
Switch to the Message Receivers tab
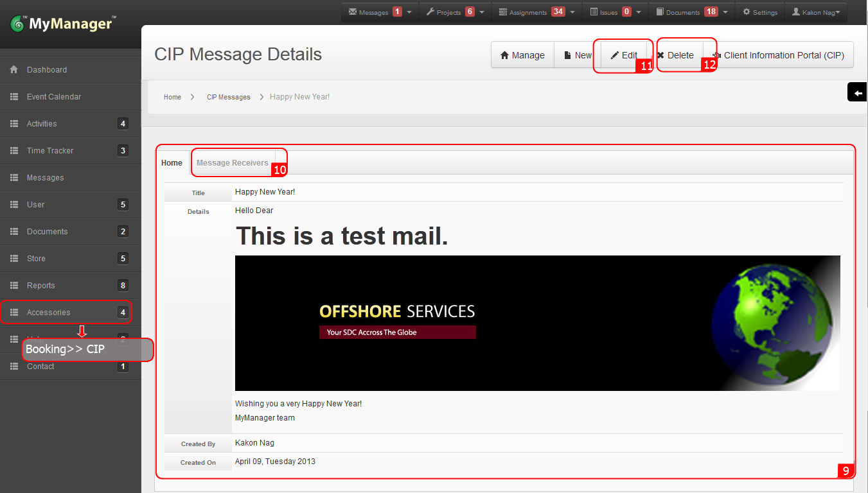tap(233, 163)
